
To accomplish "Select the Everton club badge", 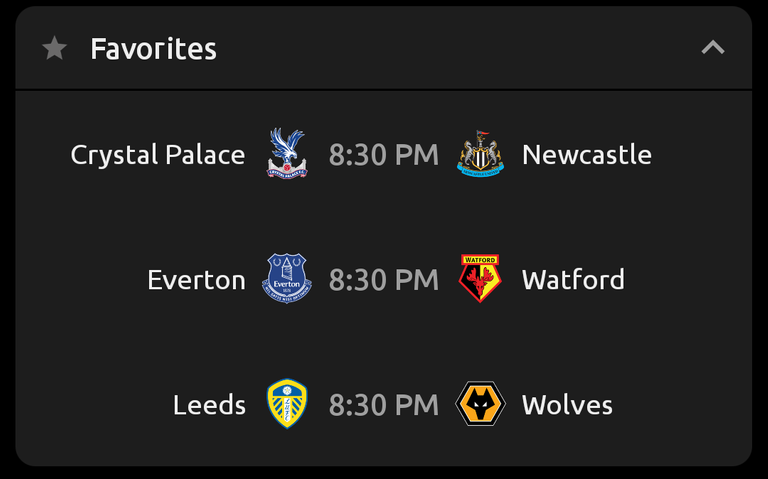I will coord(287,279).
